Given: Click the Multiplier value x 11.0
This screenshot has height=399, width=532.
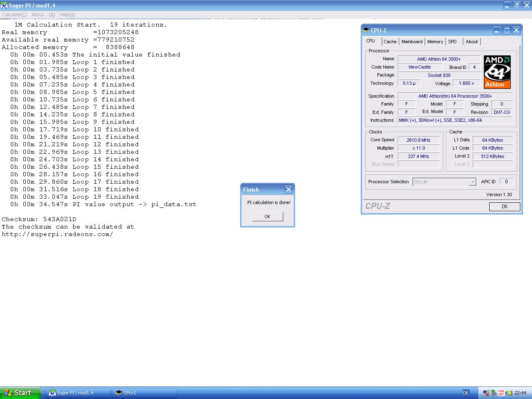Looking at the screenshot, I should tap(419, 148).
